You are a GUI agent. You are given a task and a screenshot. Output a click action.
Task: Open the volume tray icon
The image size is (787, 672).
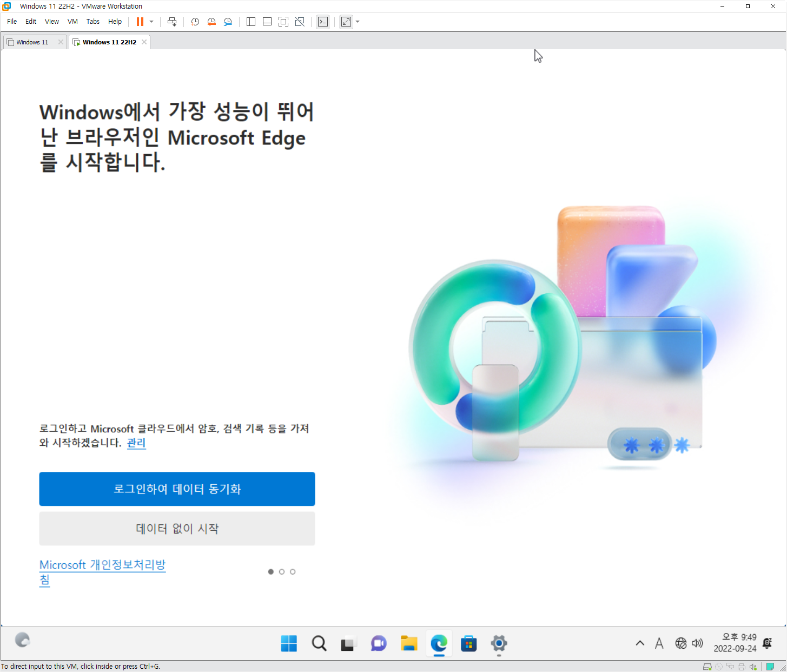[697, 643]
